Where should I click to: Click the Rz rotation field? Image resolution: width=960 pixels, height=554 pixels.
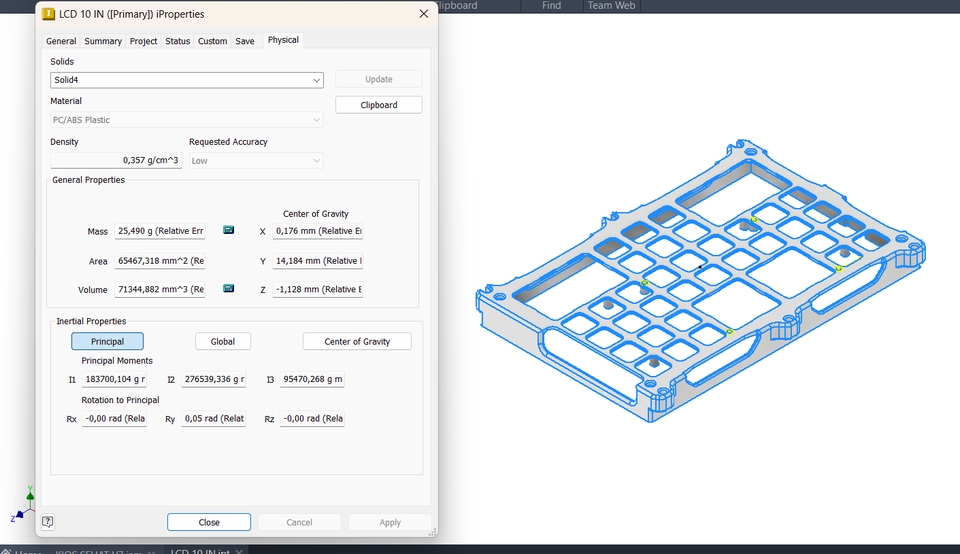coord(312,418)
